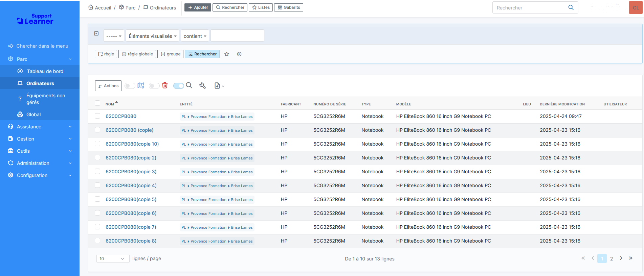Click the Gestion wallet icon

11,139
